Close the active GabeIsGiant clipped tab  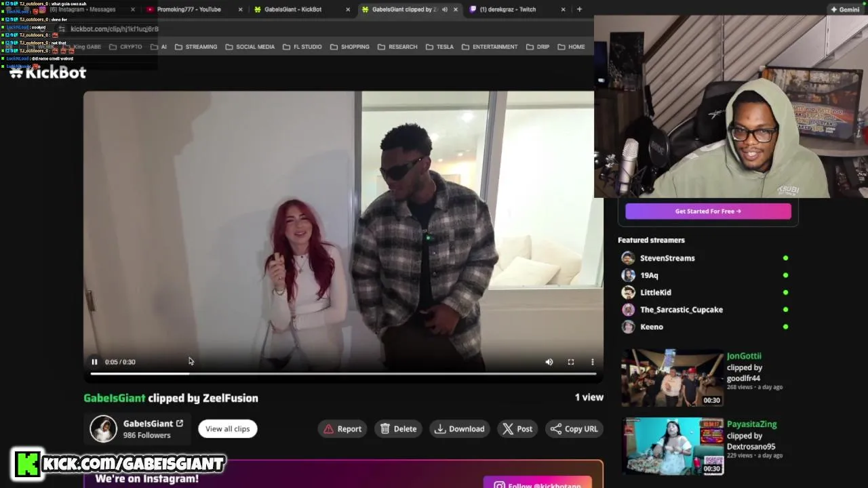pos(455,9)
